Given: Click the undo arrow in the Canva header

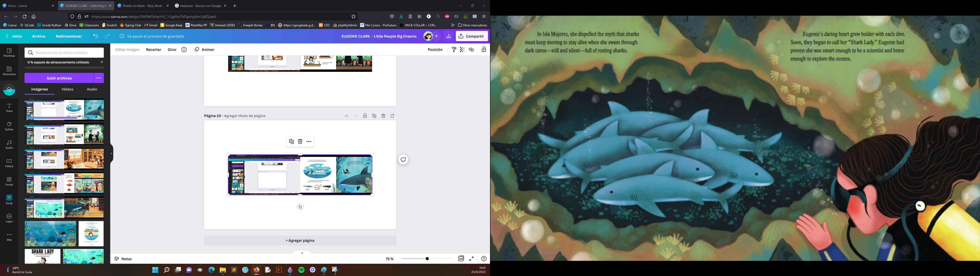Looking at the screenshot, I should [96, 36].
